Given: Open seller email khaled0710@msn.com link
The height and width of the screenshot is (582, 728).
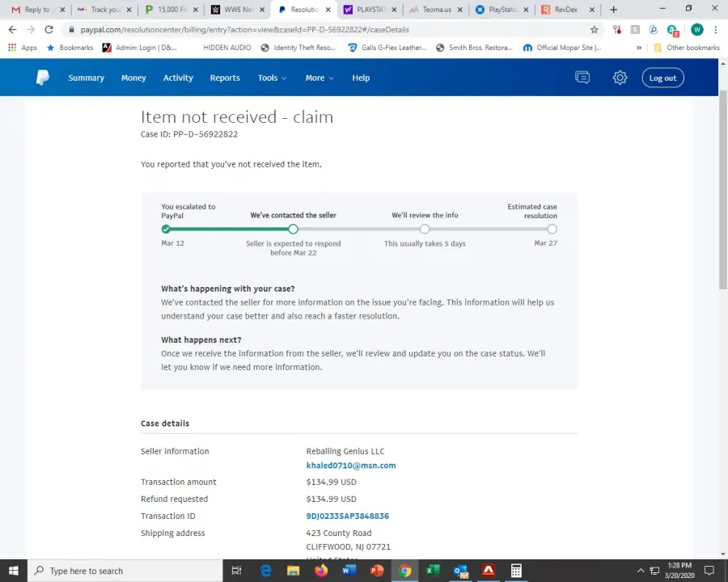Looking at the screenshot, I should pos(350,466).
